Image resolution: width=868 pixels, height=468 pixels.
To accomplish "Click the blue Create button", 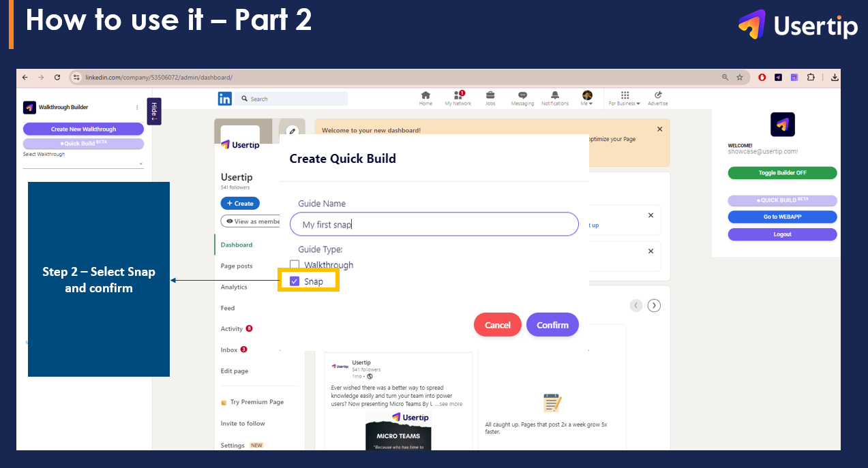I will [240, 203].
